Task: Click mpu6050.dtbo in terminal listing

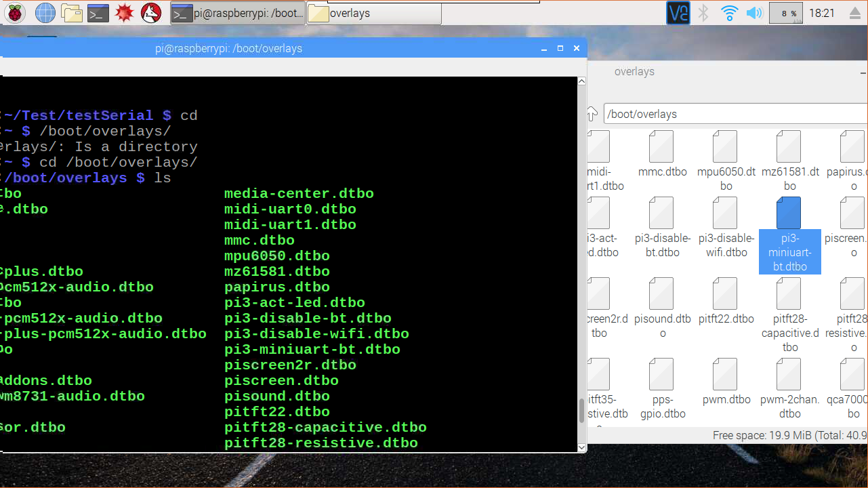Action: pos(277,256)
